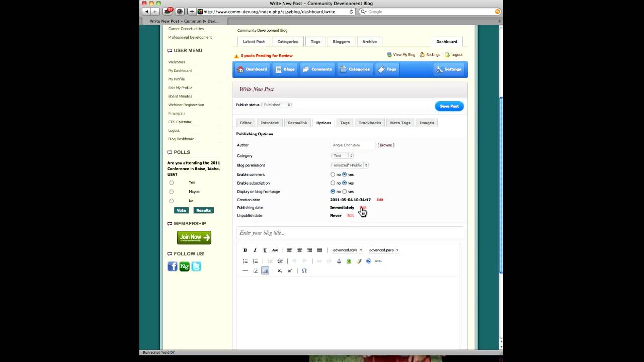Insert a numbered list
644x362 pixels.
click(x=255, y=261)
